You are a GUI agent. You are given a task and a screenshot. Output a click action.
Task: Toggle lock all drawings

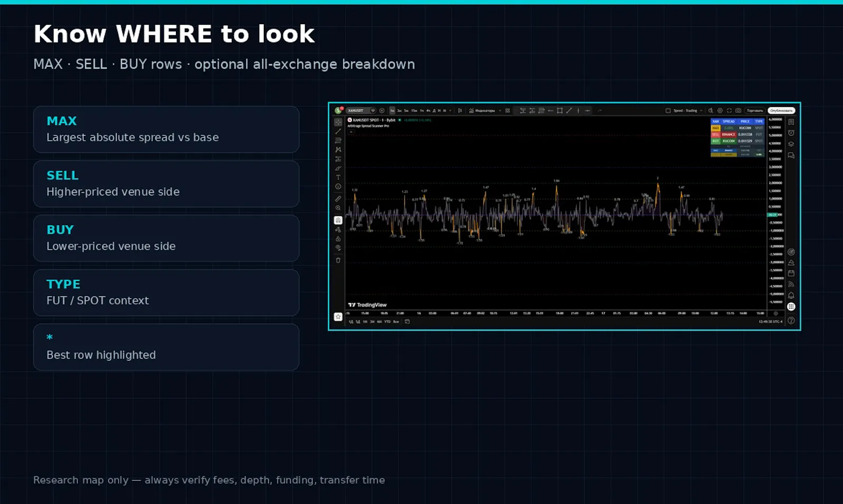click(338, 239)
